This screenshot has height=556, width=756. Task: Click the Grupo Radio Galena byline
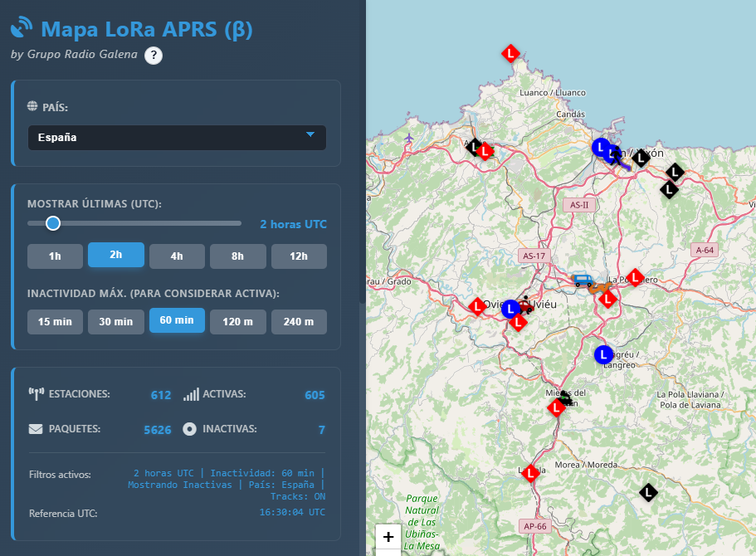[75, 55]
